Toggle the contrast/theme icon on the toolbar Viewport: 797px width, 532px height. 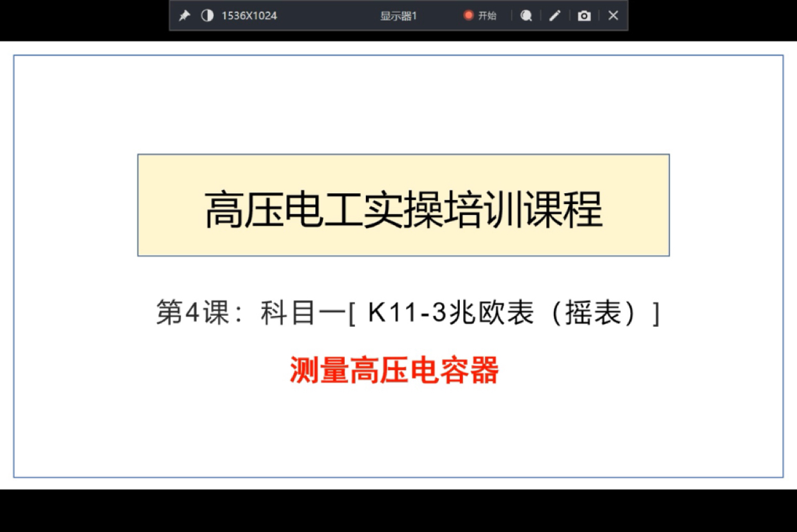(x=206, y=15)
